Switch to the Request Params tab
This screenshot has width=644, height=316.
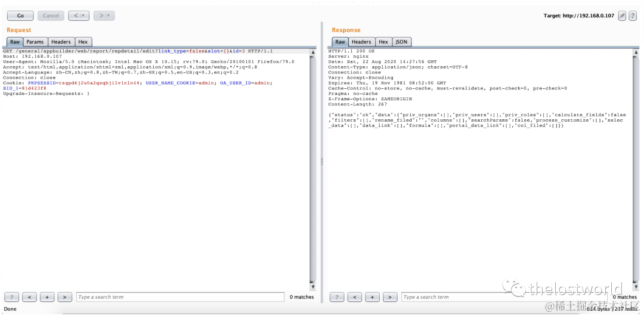point(35,42)
